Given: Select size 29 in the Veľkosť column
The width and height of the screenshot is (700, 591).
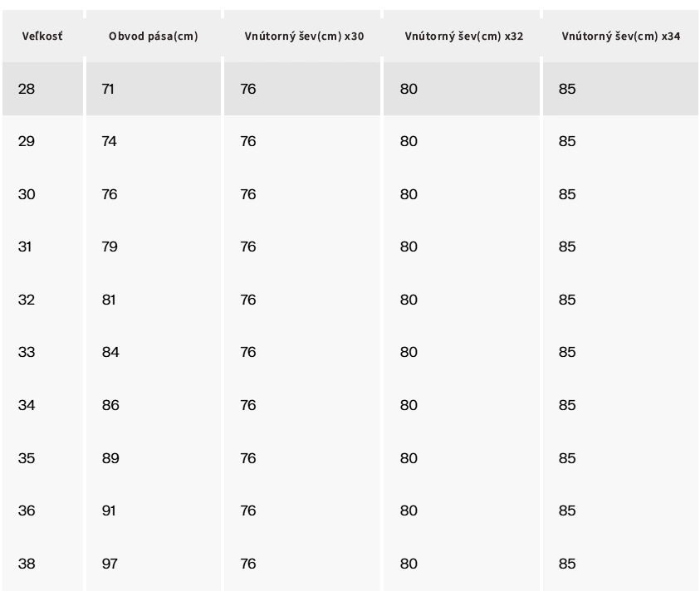Looking at the screenshot, I should [x=27, y=142].
